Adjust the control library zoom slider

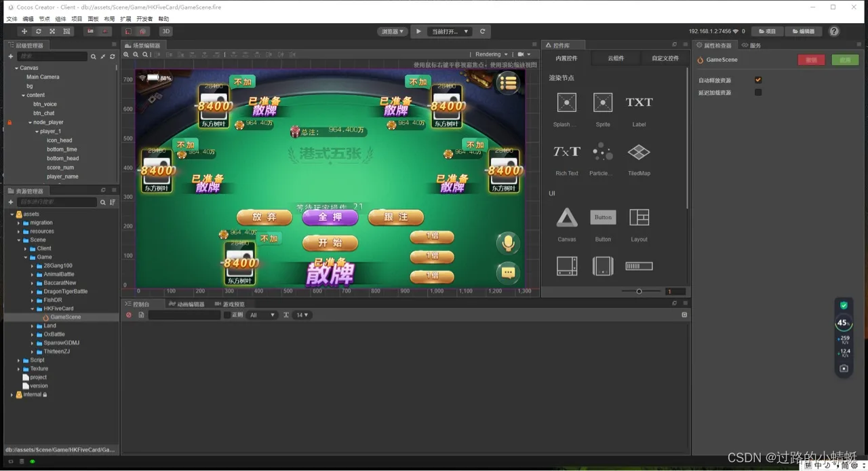coord(639,291)
